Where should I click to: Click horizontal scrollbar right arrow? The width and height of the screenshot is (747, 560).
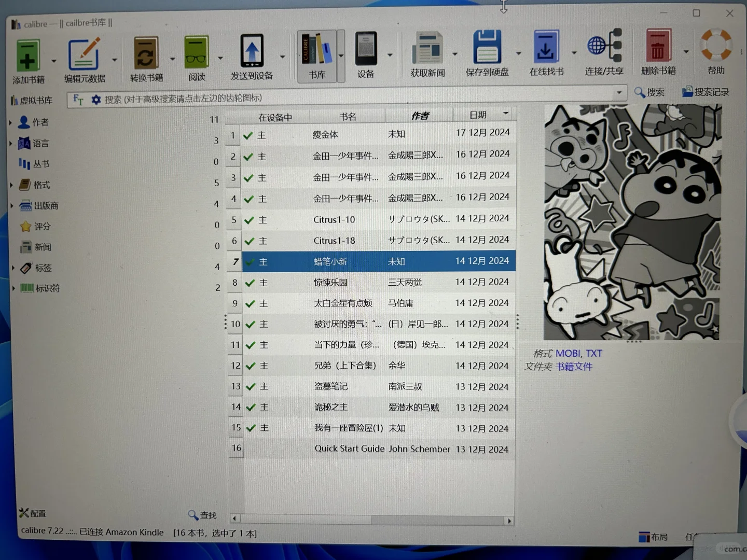(509, 521)
